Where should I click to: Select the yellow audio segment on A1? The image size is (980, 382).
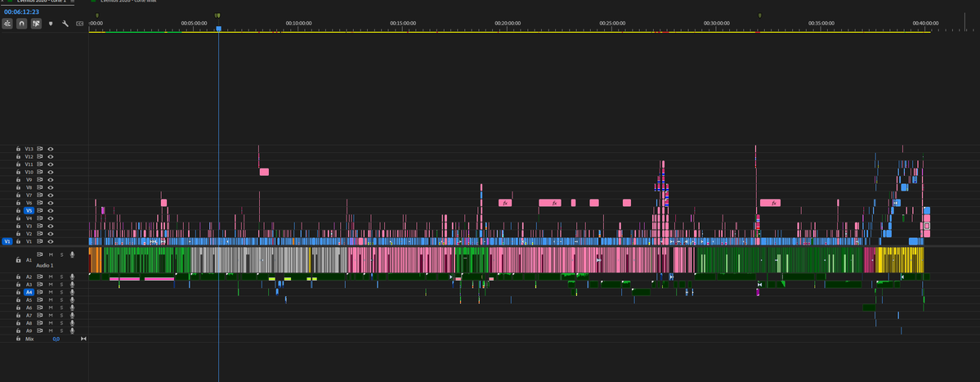901,259
